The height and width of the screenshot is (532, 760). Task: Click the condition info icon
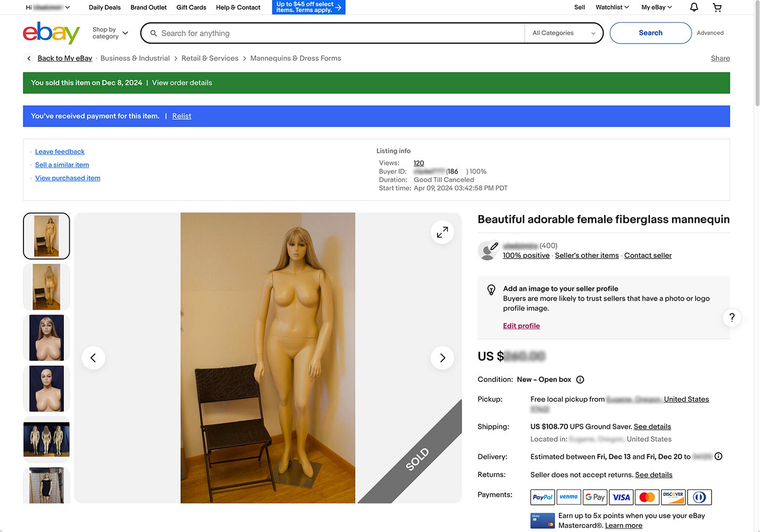[580, 380]
